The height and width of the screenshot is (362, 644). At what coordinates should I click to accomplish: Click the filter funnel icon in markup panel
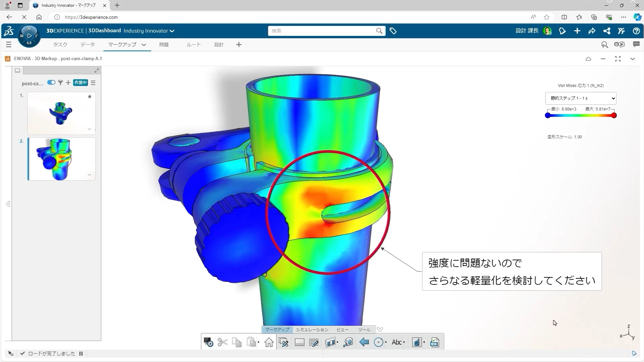point(60,83)
